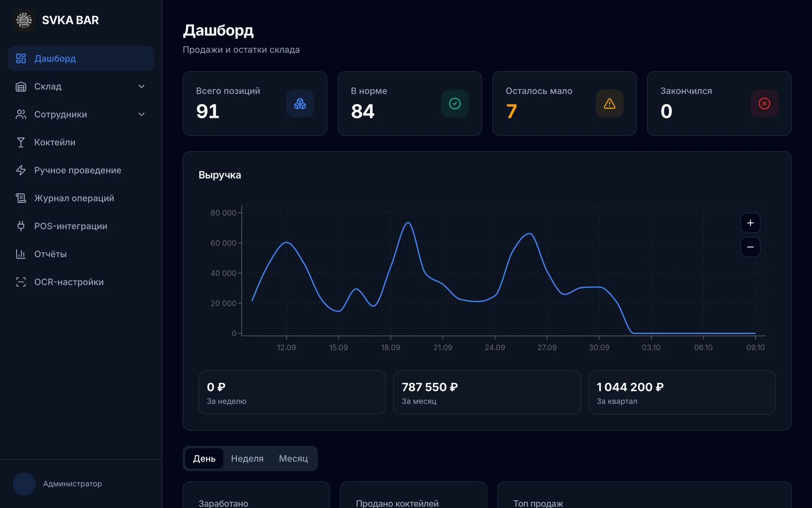Click the Коктейли glass icon
This screenshot has width=812, height=508.
coord(21,142)
